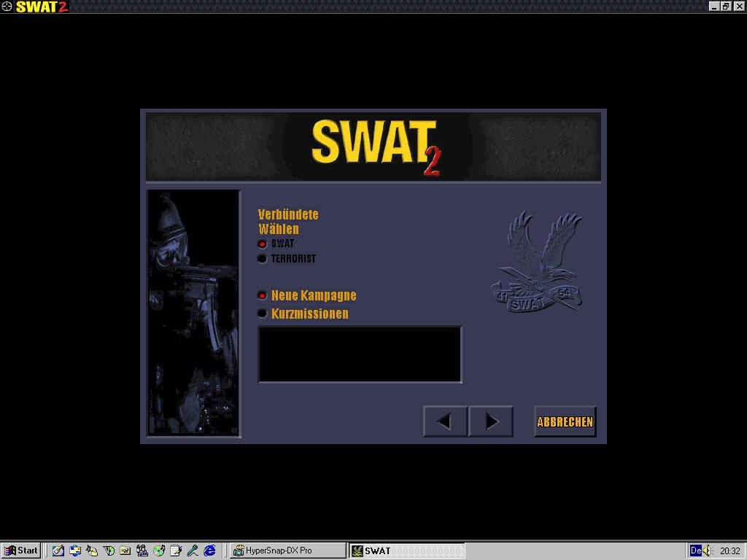The height and width of the screenshot is (560, 747).
Task: Click the microphone recorder Quick Launch icon
Action: point(192,551)
